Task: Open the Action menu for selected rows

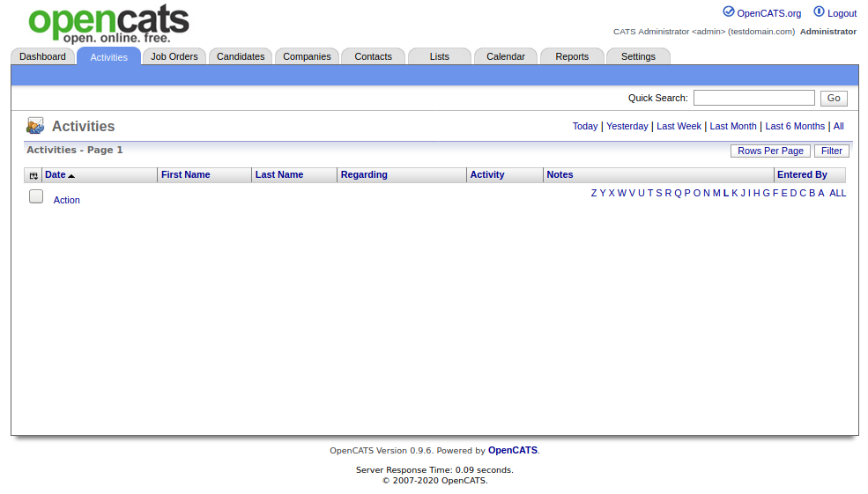Action: [x=67, y=200]
